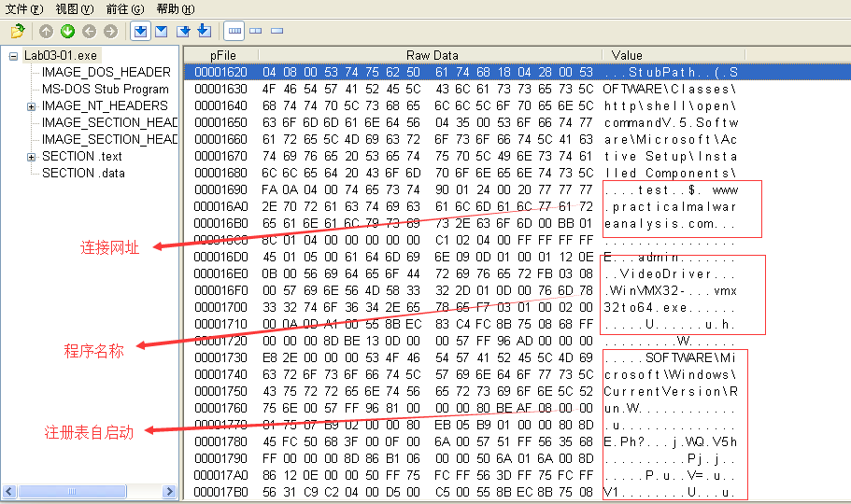Screen dimensions: 851x504
Task: Toggle the widest byte-width layout button
Action: (234, 32)
